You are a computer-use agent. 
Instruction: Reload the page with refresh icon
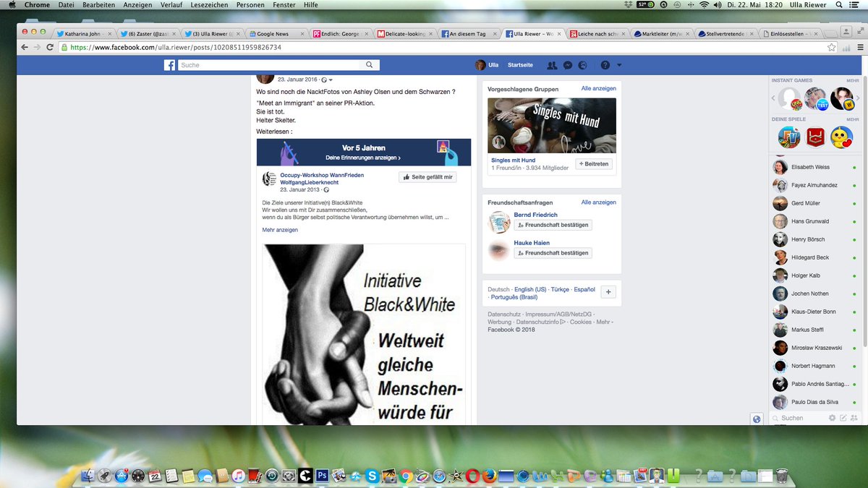coord(50,47)
